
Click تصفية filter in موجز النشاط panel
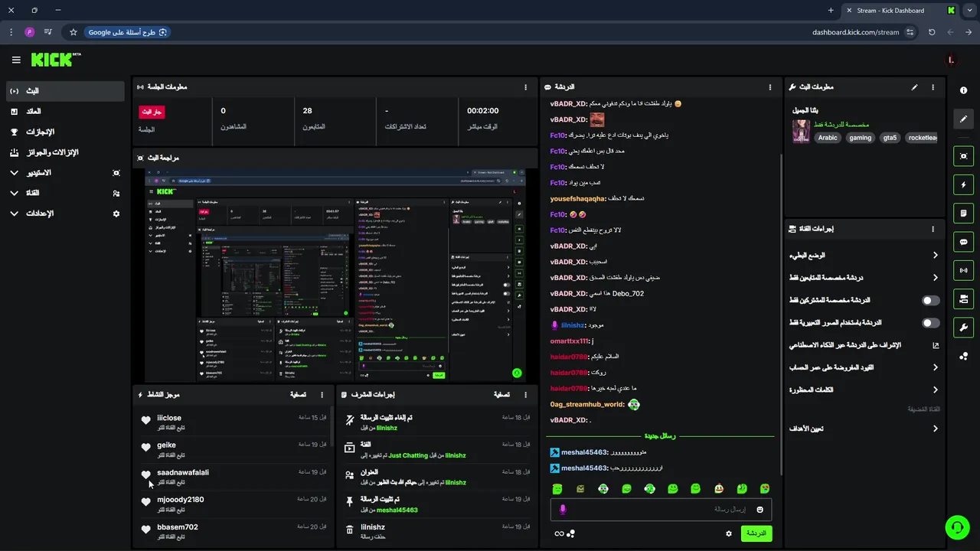pyautogui.click(x=298, y=395)
